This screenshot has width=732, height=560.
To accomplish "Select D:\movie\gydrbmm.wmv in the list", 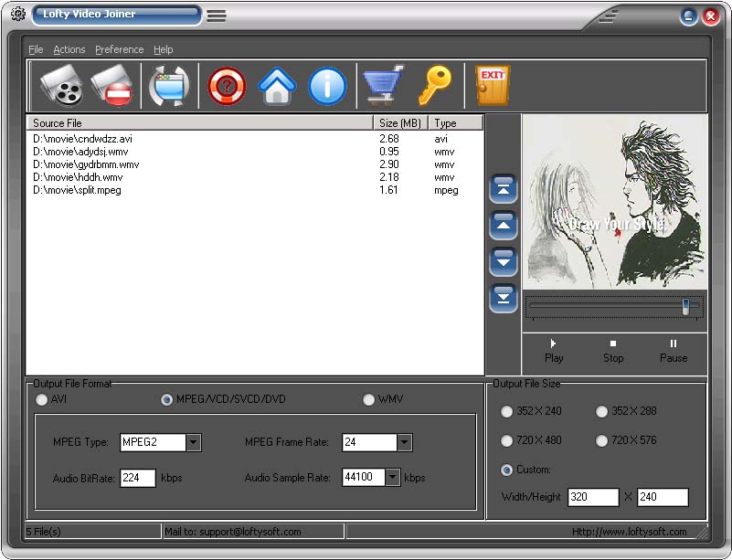I will tap(86, 164).
